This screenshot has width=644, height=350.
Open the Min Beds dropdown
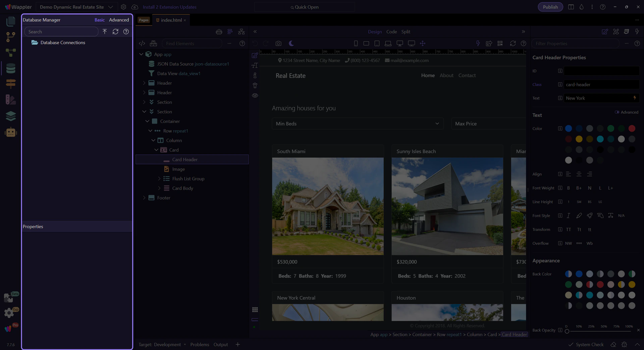[x=357, y=123]
